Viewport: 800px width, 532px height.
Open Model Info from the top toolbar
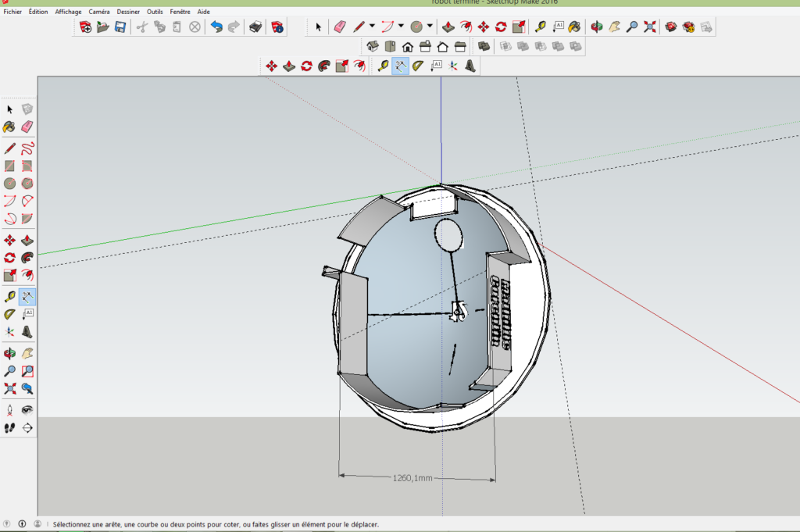[x=277, y=27]
